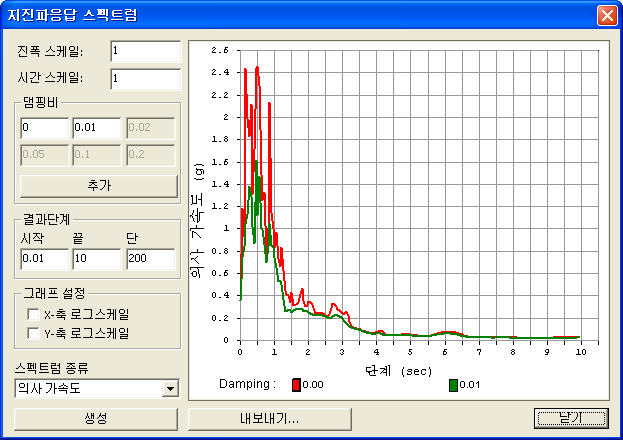623x440 pixels.
Task: Click the 시작 field with 0.01
Action: (x=44, y=259)
